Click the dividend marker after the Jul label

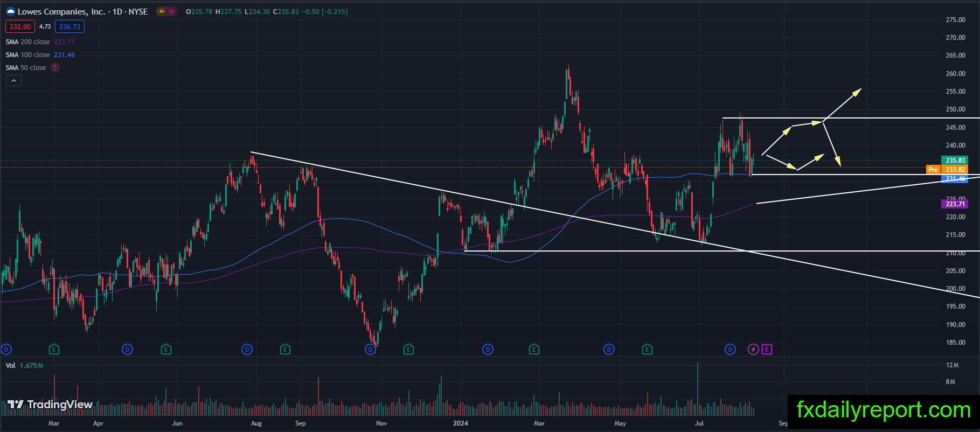click(x=730, y=350)
